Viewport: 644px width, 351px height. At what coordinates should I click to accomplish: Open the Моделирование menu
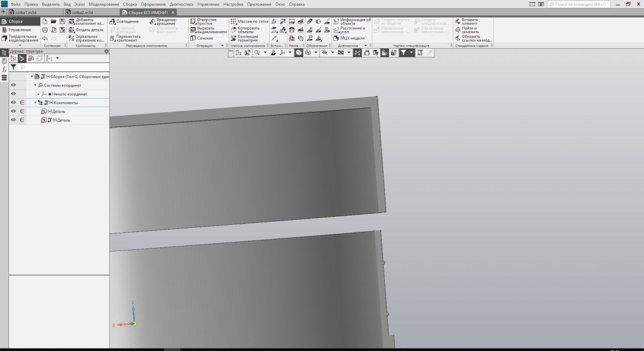[104, 4]
